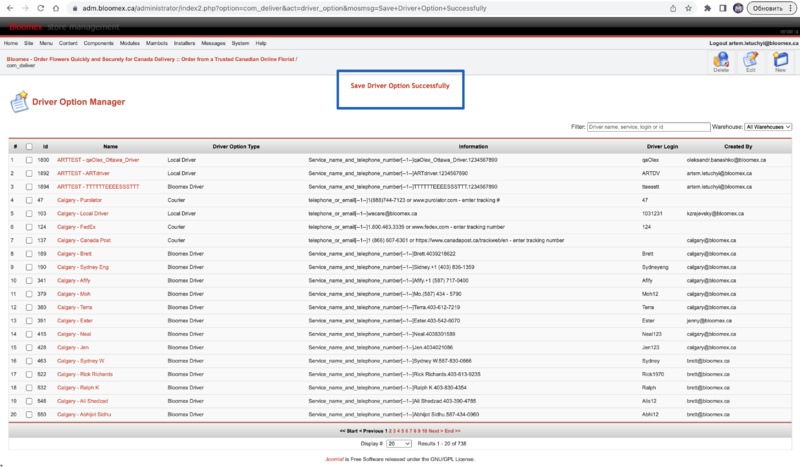Click the Bloomex site title breadcrumb link
This screenshot has width=800, height=467.
(x=151, y=59)
